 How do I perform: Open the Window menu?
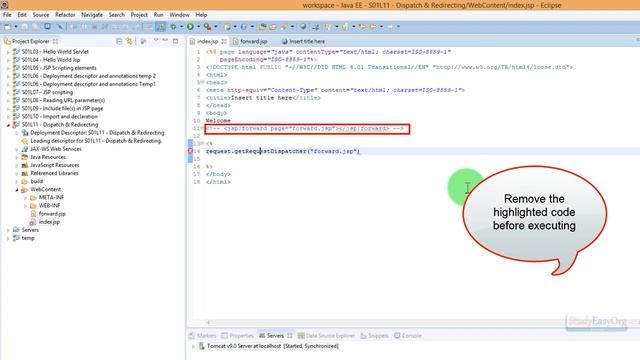click(x=179, y=15)
